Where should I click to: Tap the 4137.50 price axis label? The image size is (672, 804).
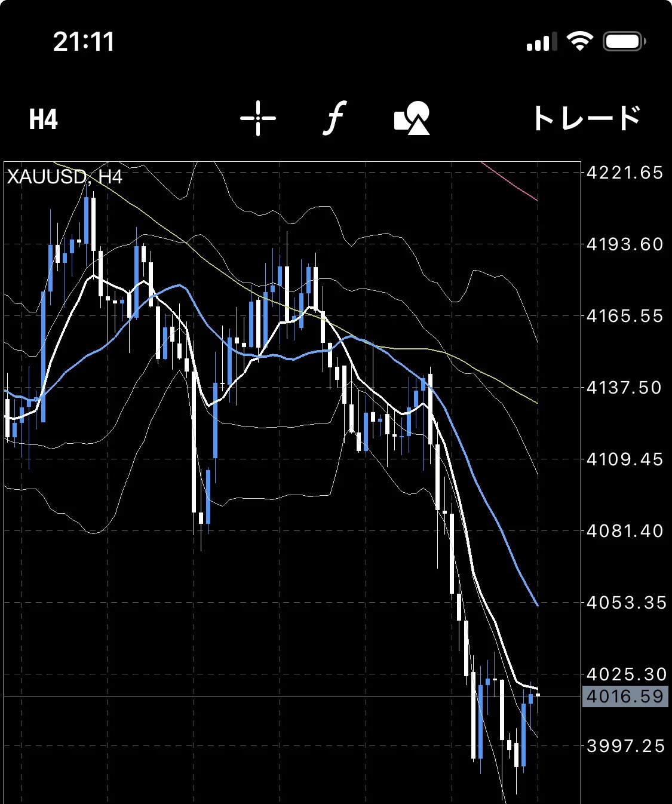point(625,388)
